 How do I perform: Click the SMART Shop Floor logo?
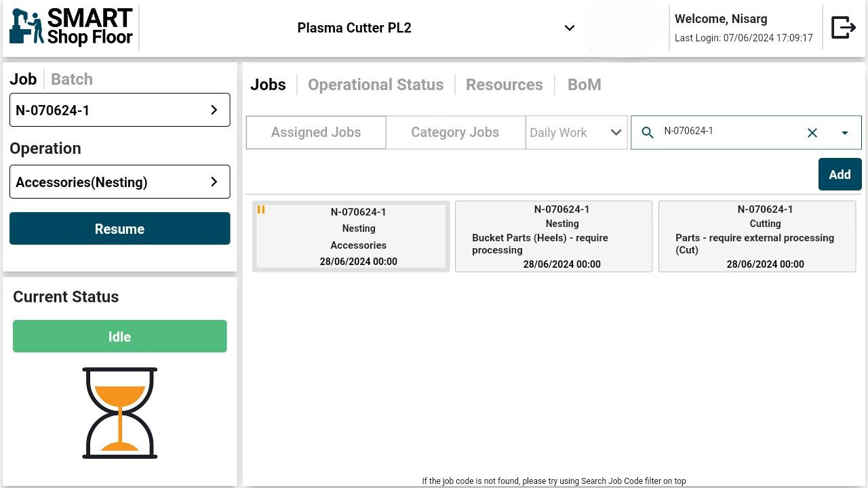pos(71,27)
